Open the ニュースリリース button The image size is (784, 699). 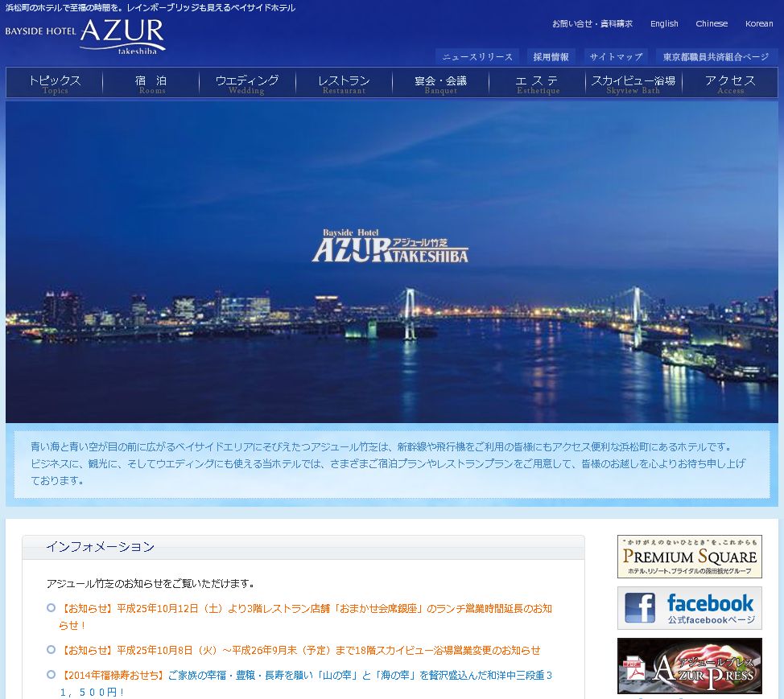[x=477, y=56]
